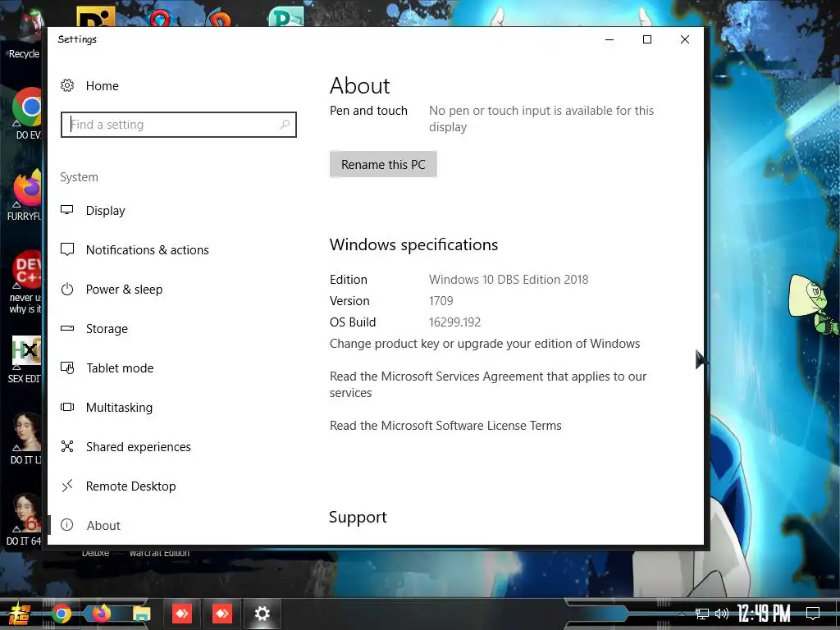Screen dimensions: 840x630
Task: Open the HxD desktop shortcut
Action: [x=25, y=359]
